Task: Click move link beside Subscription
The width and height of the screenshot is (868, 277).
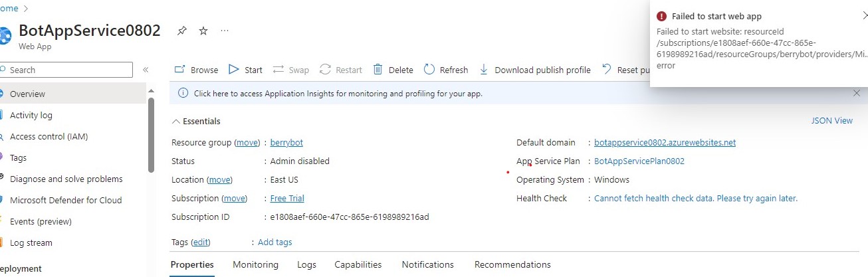Action: (234, 198)
